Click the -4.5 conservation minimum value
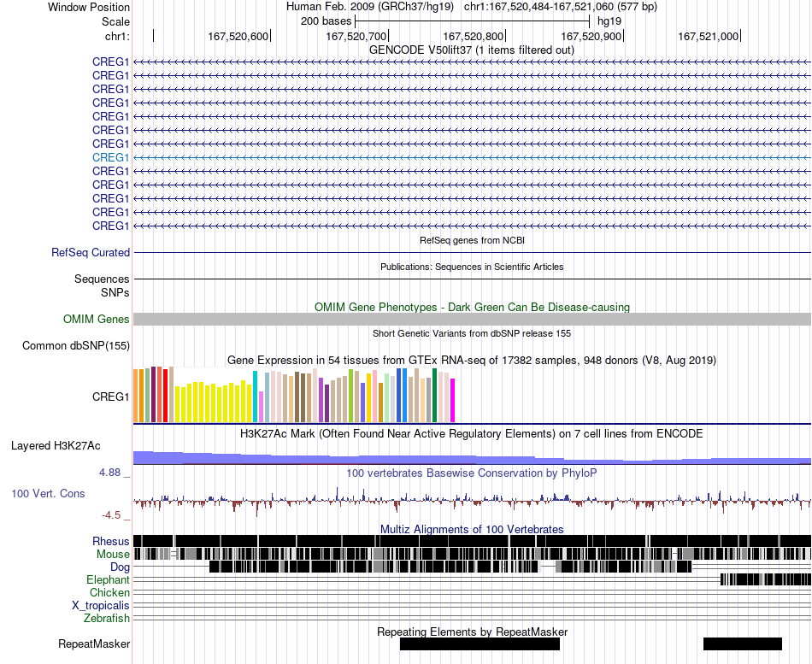812x664 pixels. (111, 515)
